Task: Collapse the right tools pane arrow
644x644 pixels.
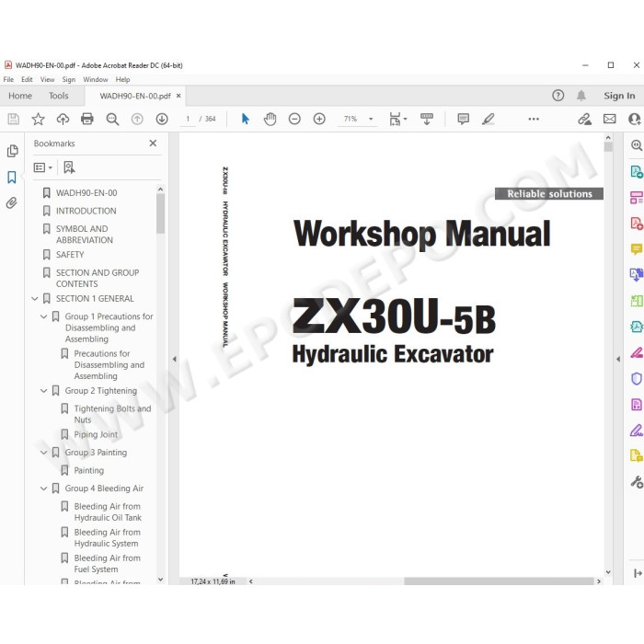Action: (618, 359)
